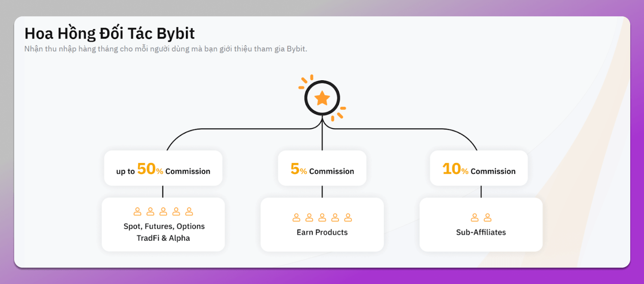Click right person icon above Sub-Affiliates
Viewport: 644px width, 284px height.
[487, 218]
